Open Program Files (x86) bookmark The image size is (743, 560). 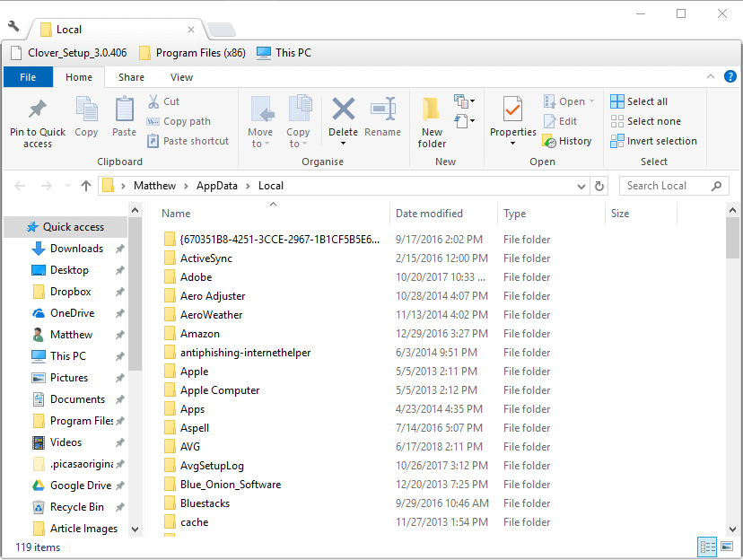(192, 53)
